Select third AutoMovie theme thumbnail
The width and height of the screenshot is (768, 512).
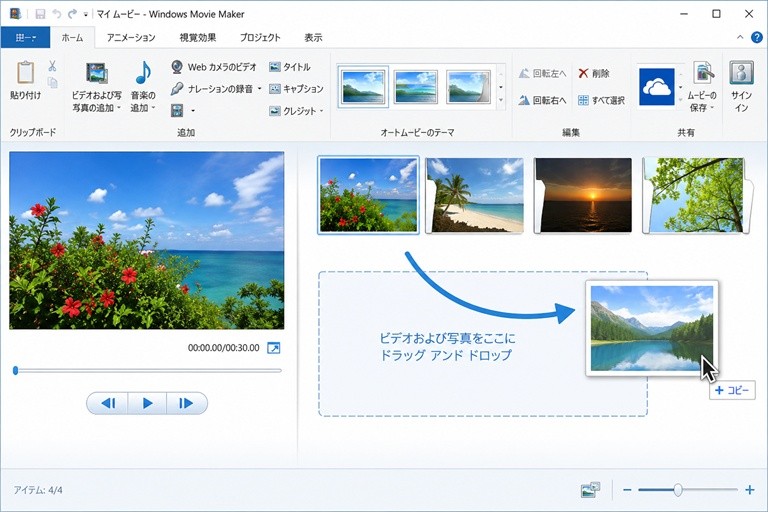tap(469, 87)
